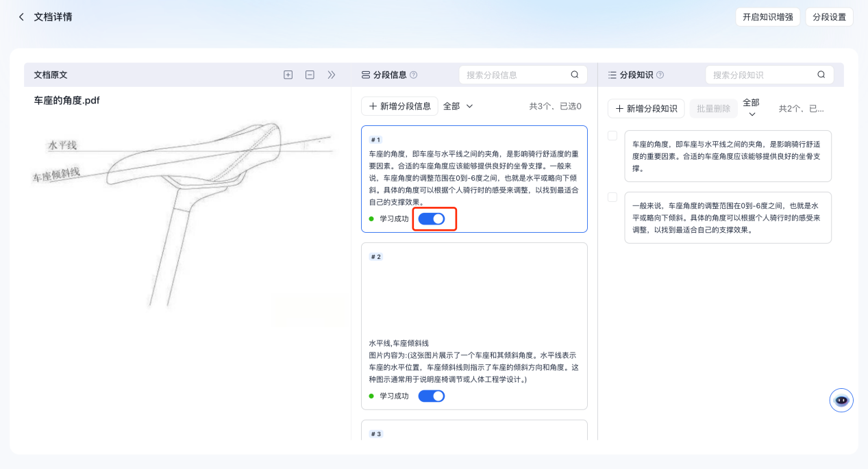
Task: Click help icon next to 分段信息
Action: pyautogui.click(x=413, y=75)
